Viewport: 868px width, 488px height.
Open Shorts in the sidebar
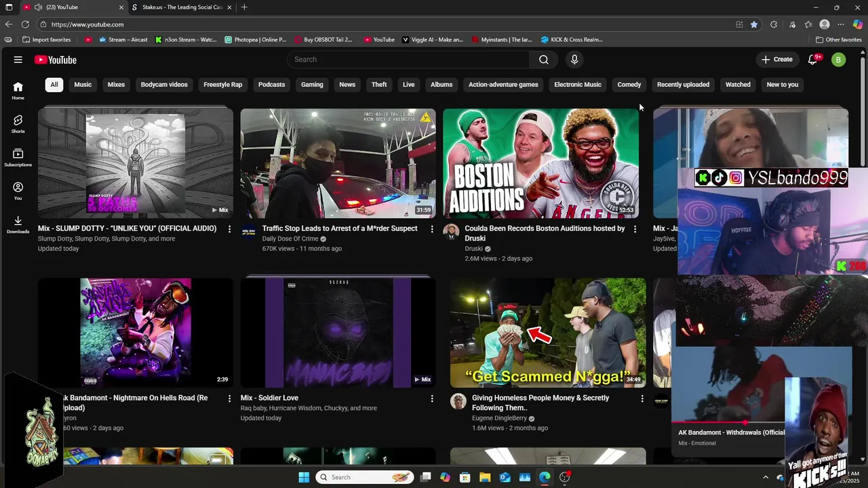coord(18,123)
